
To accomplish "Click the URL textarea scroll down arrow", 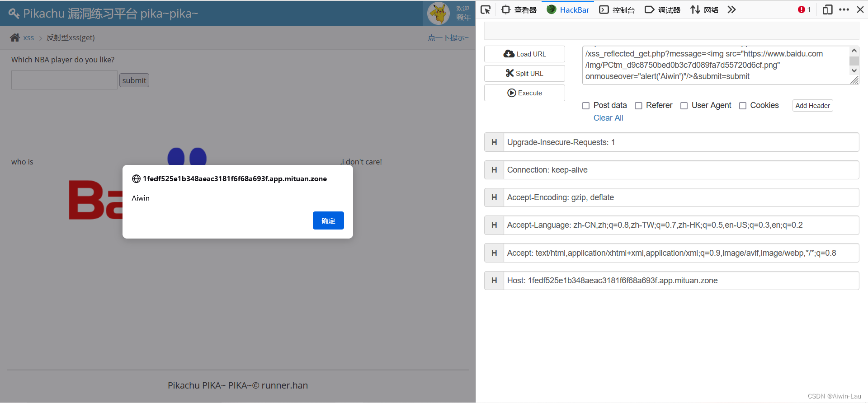I will click(x=854, y=70).
